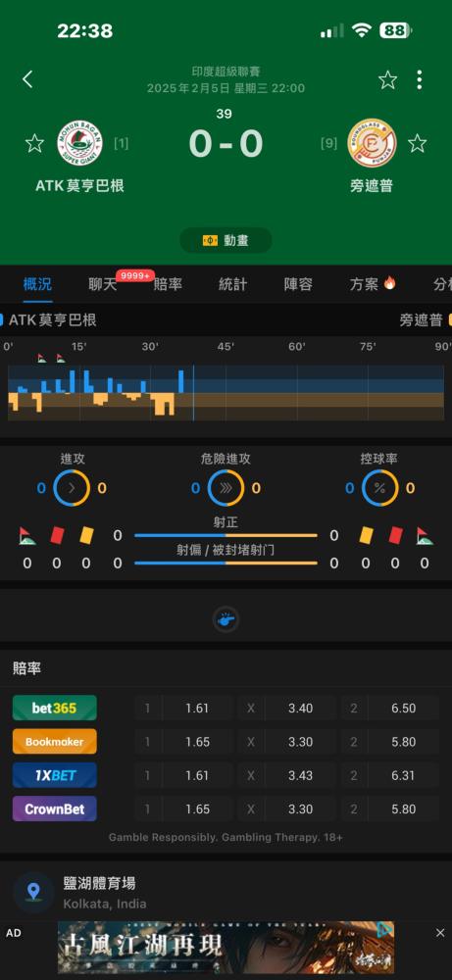
Task: Go back using the top-left arrow
Action: coord(27,79)
